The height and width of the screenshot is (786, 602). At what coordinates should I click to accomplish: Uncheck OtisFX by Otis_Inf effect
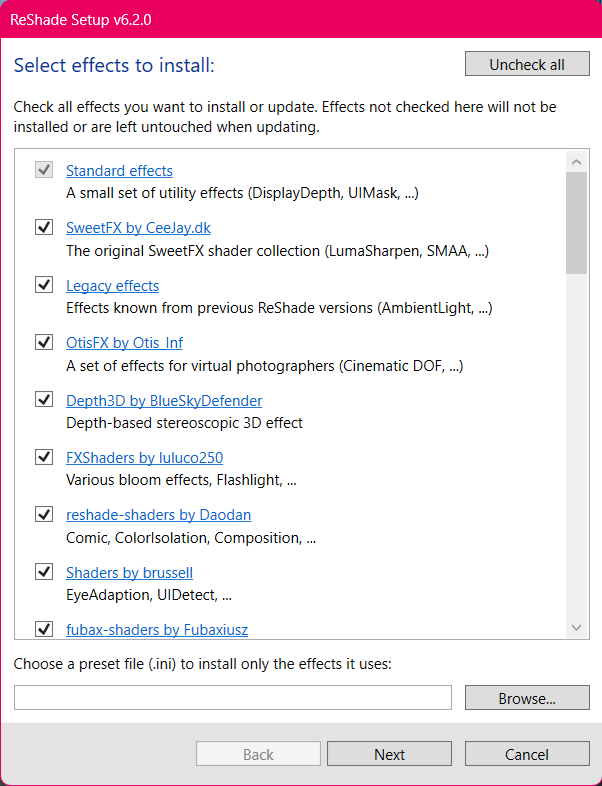coord(44,342)
